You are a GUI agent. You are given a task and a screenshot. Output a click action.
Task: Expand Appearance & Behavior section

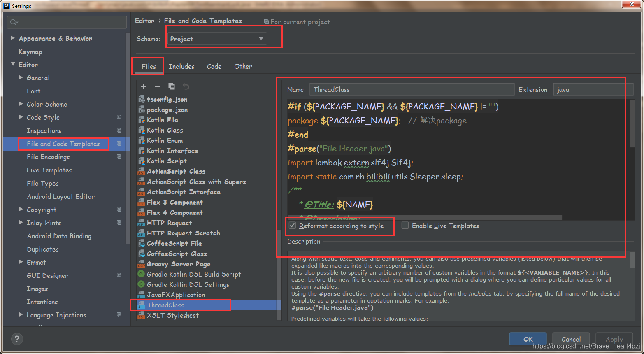point(13,38)
